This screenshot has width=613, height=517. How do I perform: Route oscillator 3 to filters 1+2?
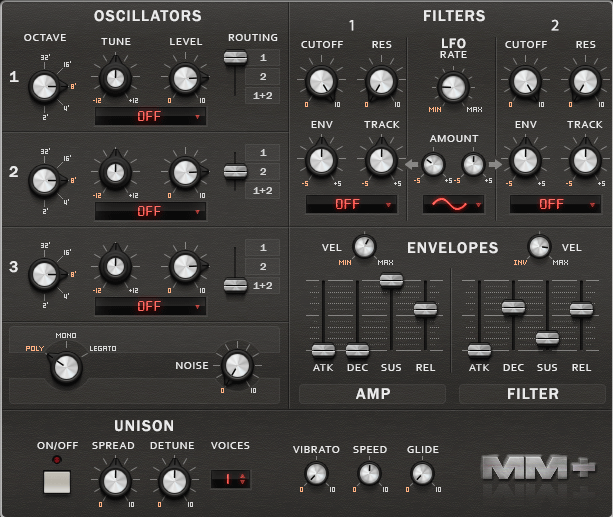pyautogui.click(x=263, y=285)
